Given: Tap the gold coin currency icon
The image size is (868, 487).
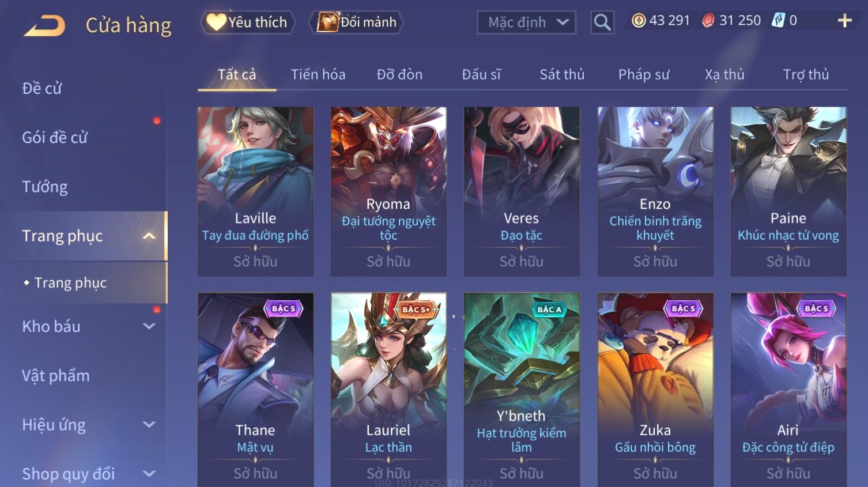Looking at the screenshot, I should point(639,21).
